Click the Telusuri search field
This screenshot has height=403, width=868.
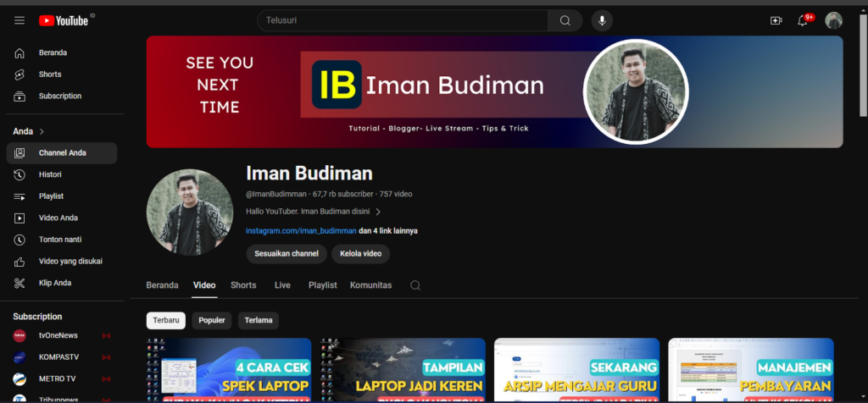403,20
